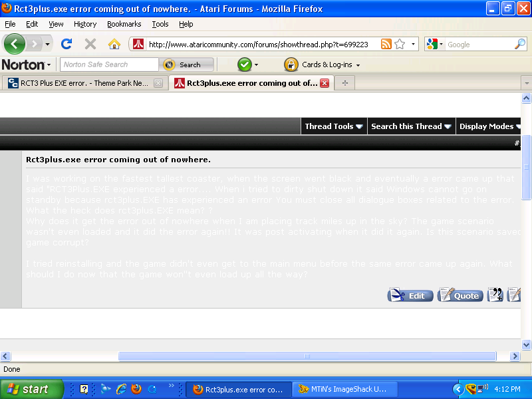Reload the page with the blue Refresh icon

66,44
